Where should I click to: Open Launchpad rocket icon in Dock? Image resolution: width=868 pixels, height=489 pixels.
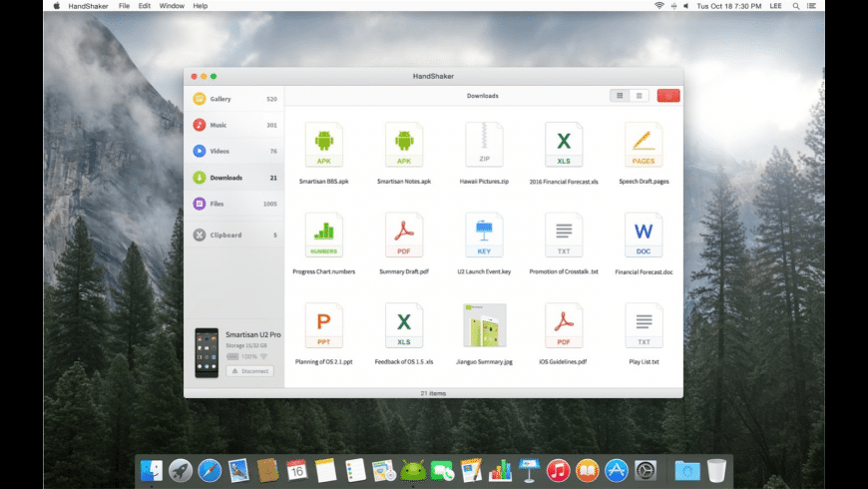181,471
